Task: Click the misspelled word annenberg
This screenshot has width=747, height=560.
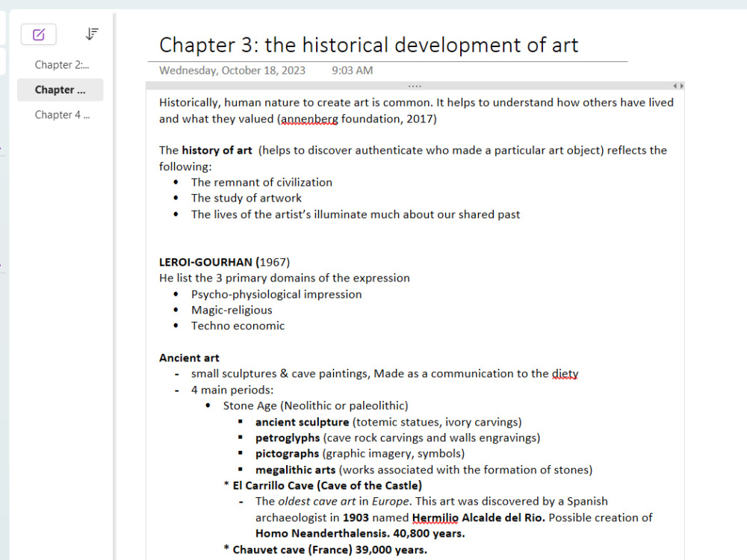Action: pyautogui.click(x=310, y=119)
